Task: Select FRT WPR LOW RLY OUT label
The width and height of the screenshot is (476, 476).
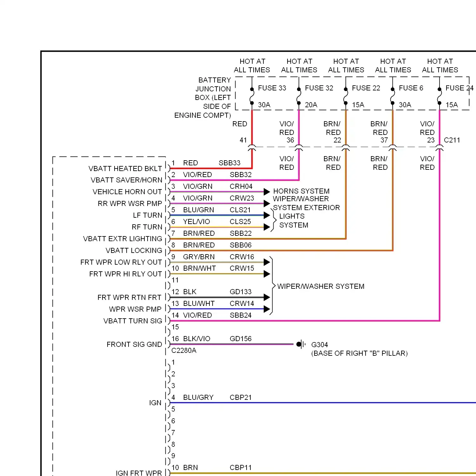Action: tap(121, 262)
